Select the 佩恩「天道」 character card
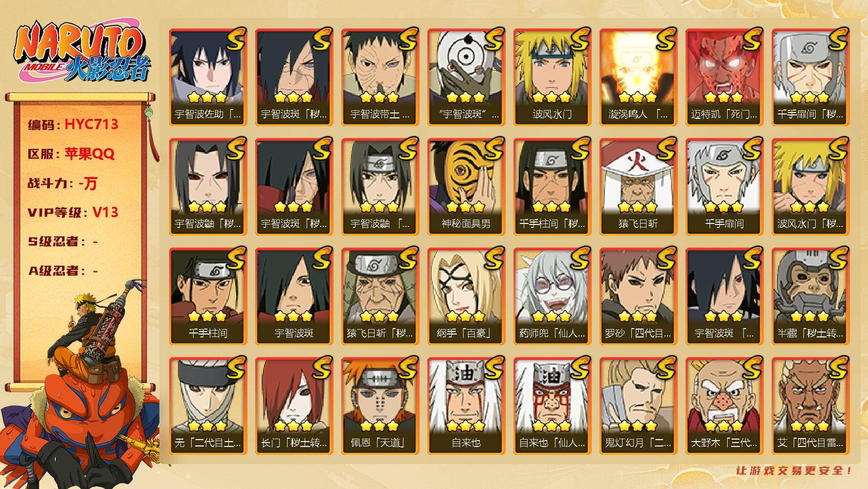The width and height of the screenshot is (868, 489). 380,406
